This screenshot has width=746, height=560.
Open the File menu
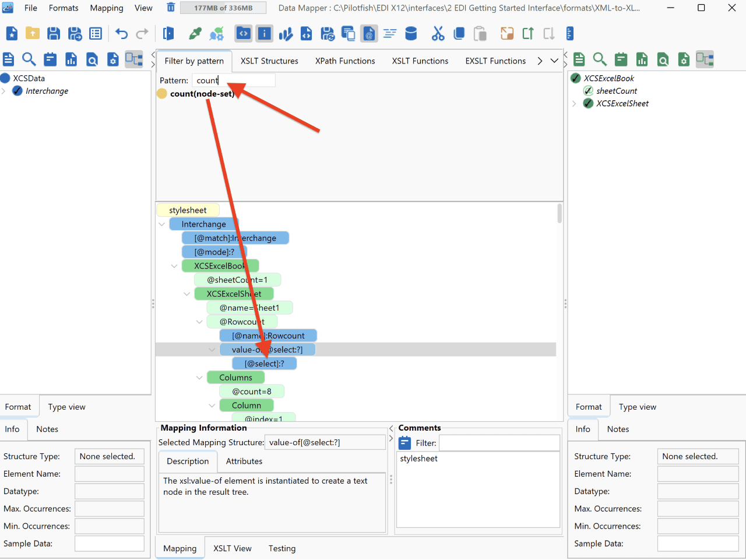[31, 8]
